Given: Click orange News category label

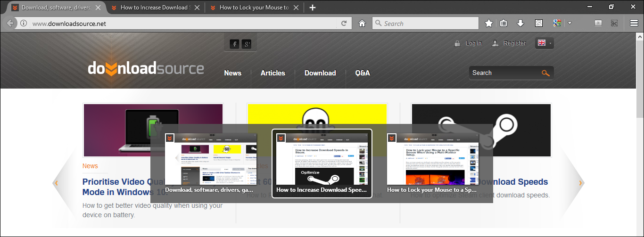Looking at the screenshot, I should 90,166.
